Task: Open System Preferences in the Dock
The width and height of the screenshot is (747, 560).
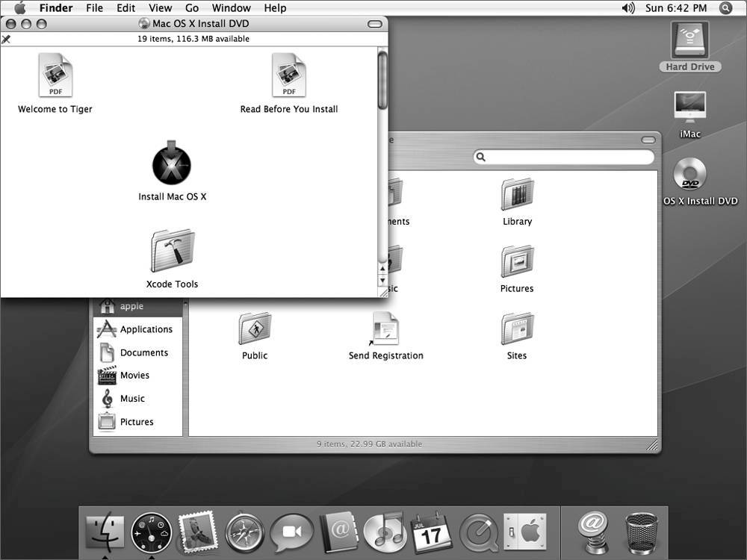Action: click(525, 532)
